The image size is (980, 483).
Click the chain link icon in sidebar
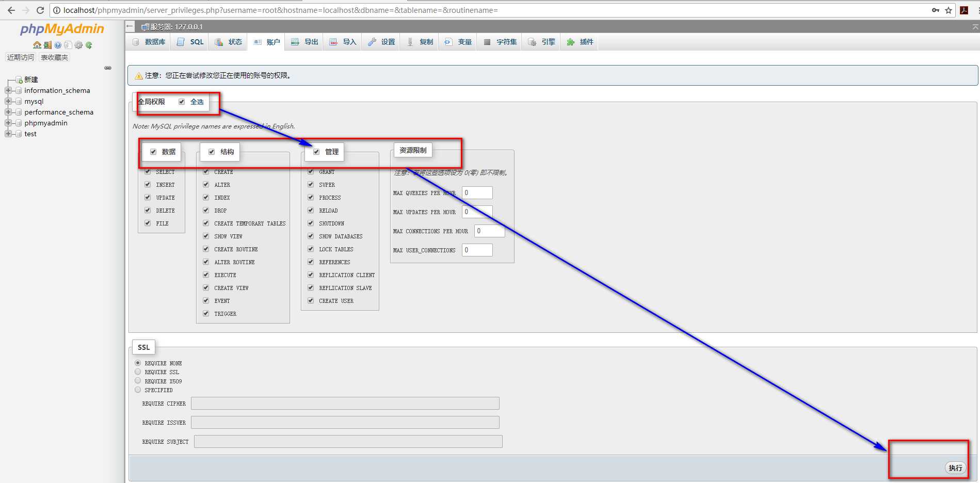(x=108, y=68)
